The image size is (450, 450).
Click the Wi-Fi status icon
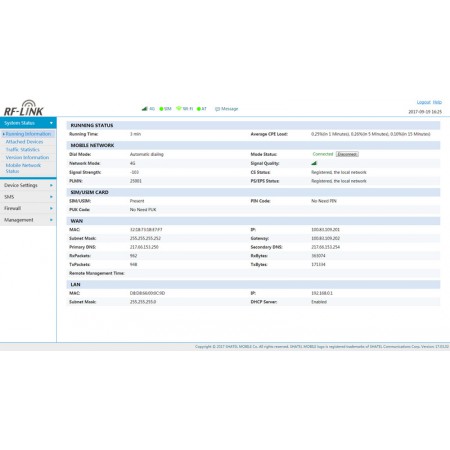click(179, 108)
